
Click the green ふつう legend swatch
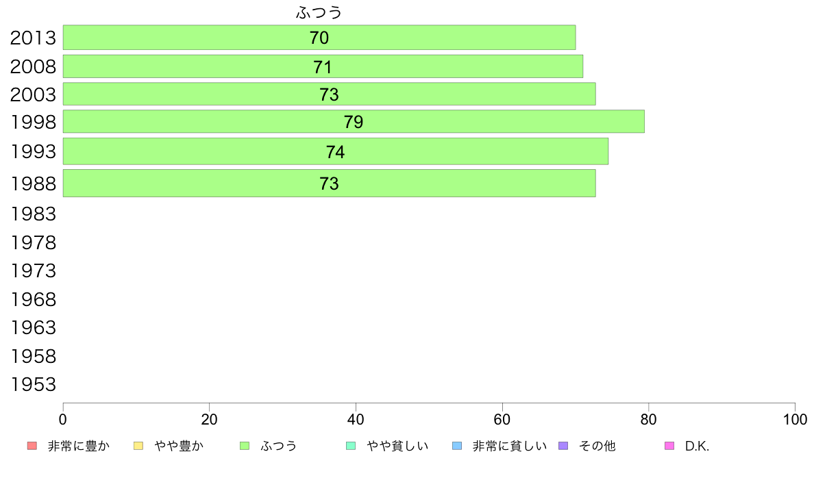pos(245,446)
